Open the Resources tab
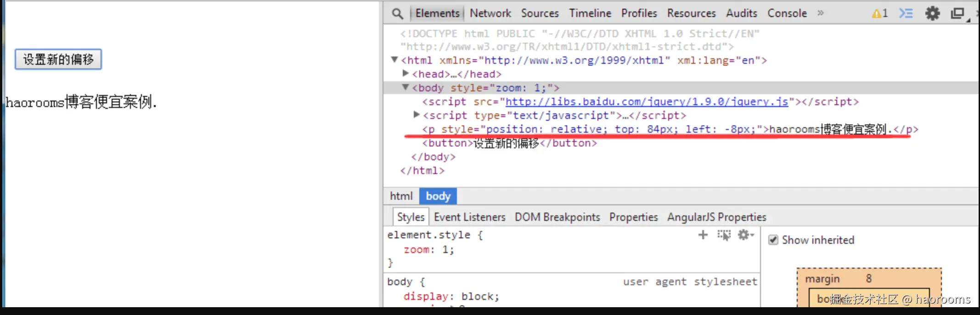This screenshot has width=980, height=315. tap(692, 13)
